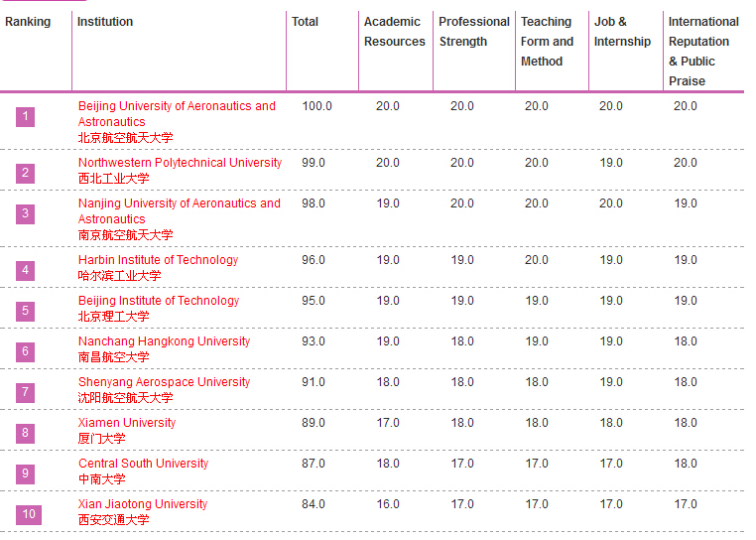This screenshot has height=540, width=756.
Task: Click the Academic Resources column header
Action: pyautogui.click(x=394, y=32)
